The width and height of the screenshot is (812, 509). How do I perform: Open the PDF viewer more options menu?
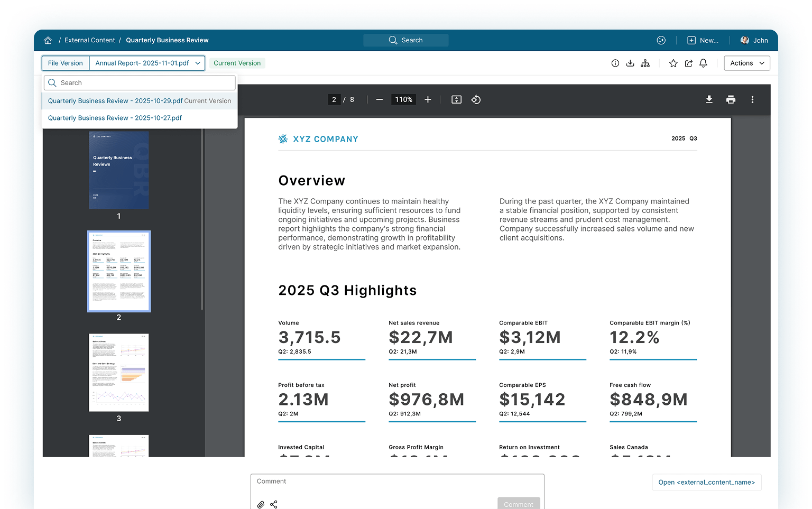tap(752, 99)
